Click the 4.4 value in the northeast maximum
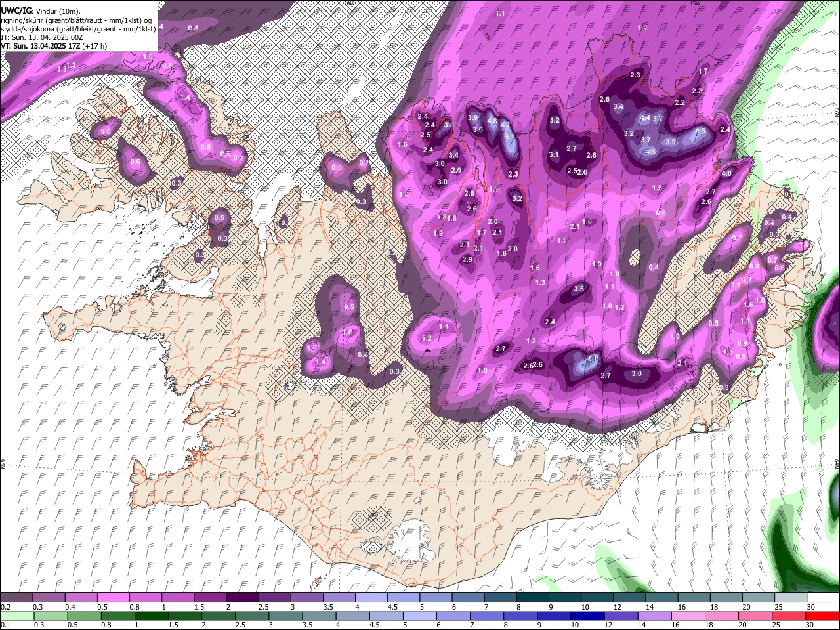Image resolution: width=840 pixels, height=630 pixels. point(645,118)
